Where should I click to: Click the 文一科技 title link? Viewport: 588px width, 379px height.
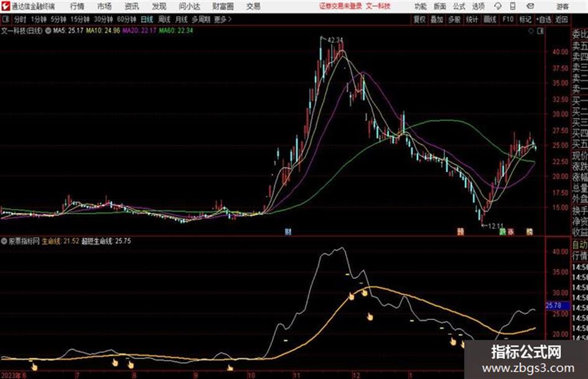(378, 6)
